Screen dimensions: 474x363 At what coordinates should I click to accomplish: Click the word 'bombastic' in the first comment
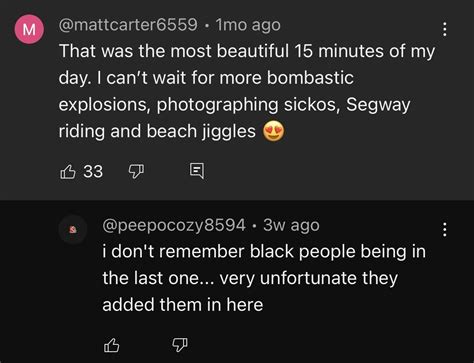310,78
